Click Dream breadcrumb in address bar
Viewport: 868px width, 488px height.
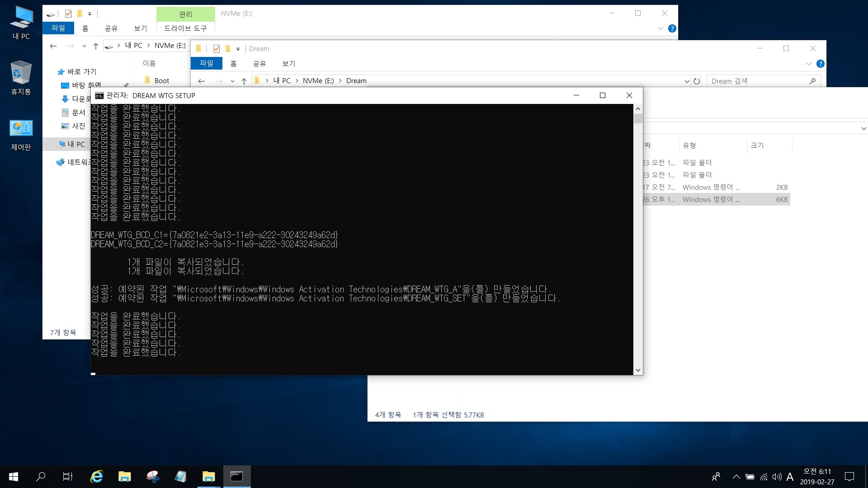click(x=356, y=81)
